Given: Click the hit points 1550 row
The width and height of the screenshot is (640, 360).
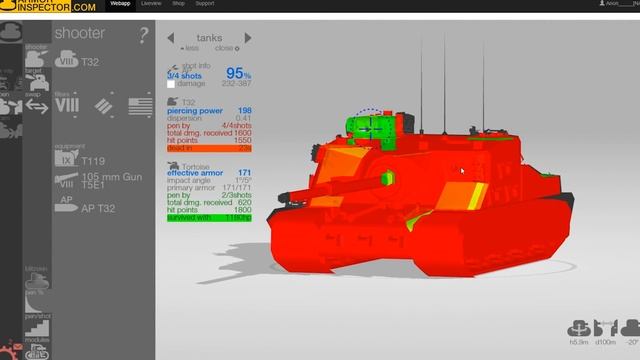Looking at the screenshot, I should [209, 140].
